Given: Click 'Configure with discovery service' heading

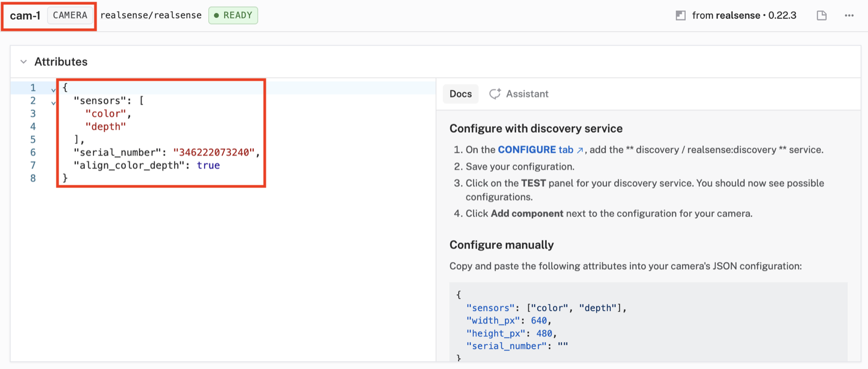Looking at the screenshot, I should pos(536,128).
